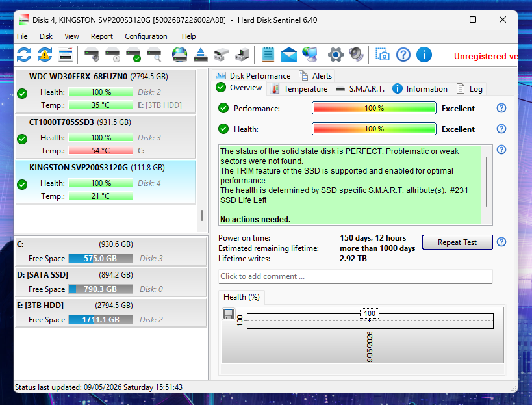The width and height of the screenshot is (532, 405).
Task: Click the C: Free Space 575.0 GB bar
Action: coord(101,259)
